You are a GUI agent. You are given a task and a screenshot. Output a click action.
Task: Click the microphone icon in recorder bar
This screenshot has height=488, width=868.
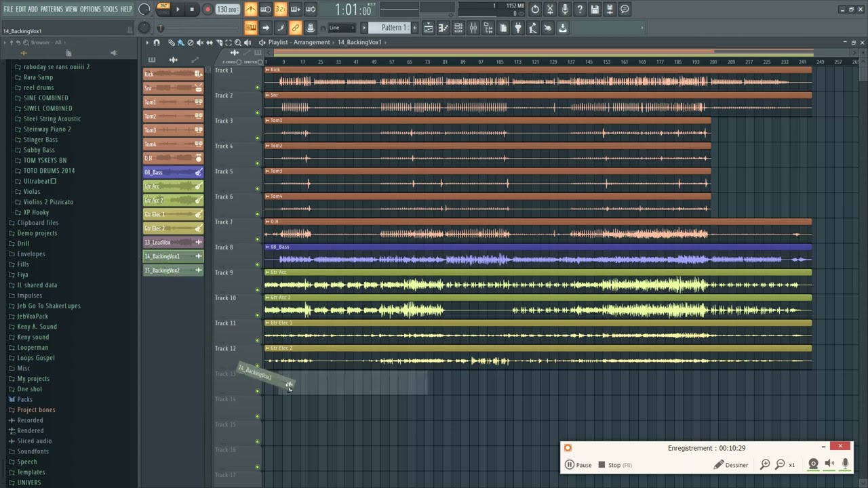845,464
